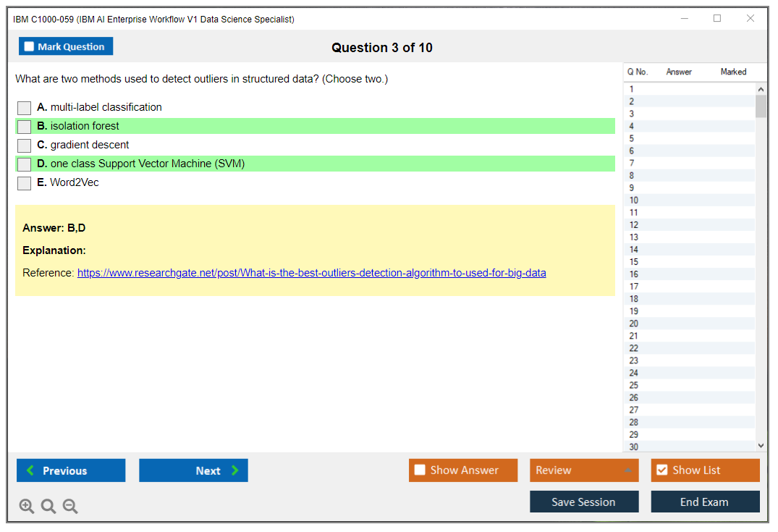Click the End Exam button
The height and width of the screenshot is (532, 778).
click(x=704, y=502)
